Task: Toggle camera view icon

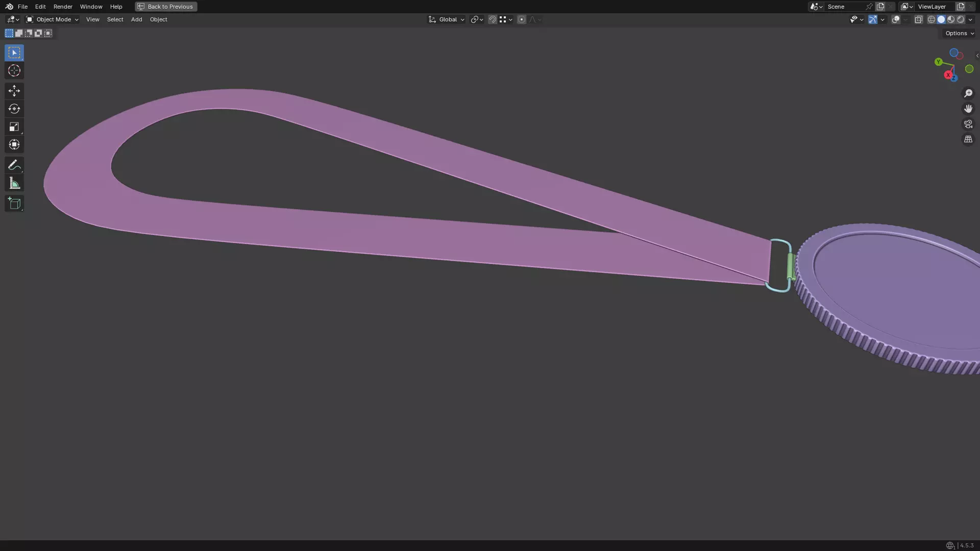Action: [968, 124]
